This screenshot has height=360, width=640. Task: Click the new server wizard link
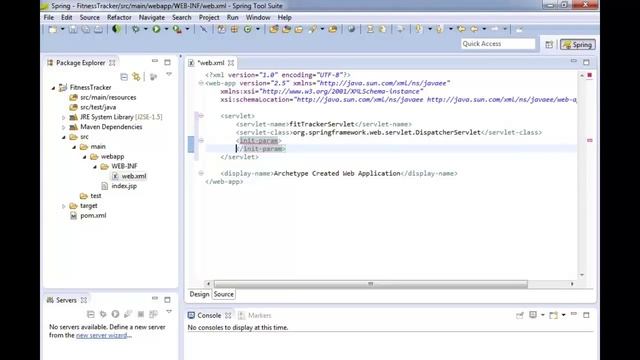(102, 335)
